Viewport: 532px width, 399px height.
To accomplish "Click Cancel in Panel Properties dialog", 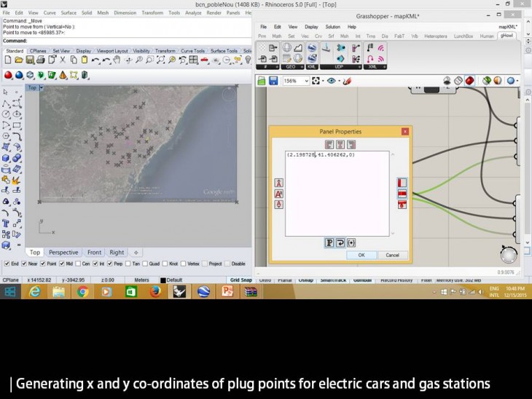I will (x=392, y=255).
